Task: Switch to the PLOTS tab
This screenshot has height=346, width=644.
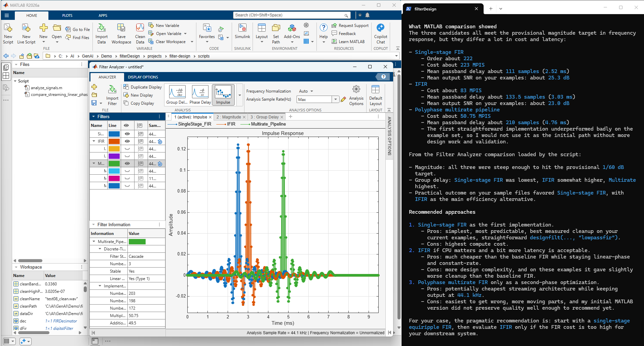Action: tap(67, 15)
